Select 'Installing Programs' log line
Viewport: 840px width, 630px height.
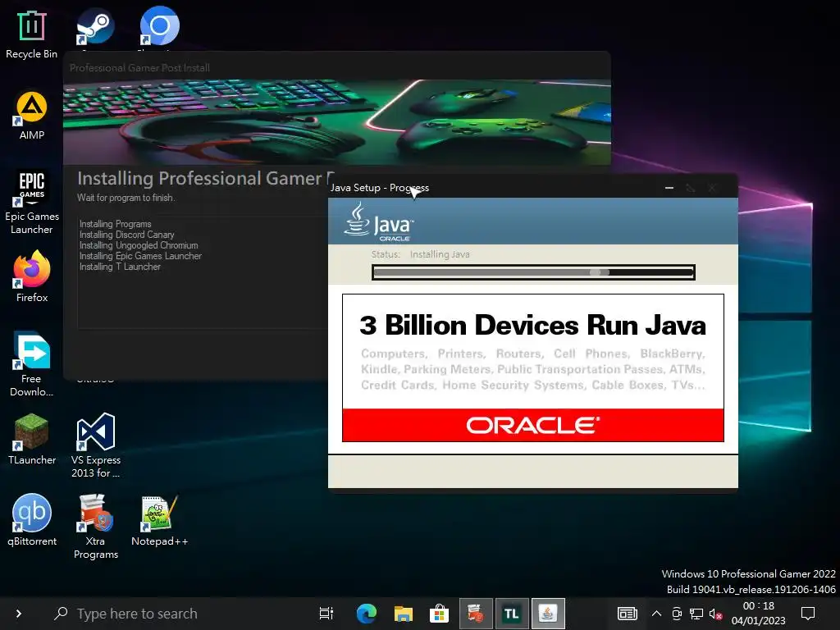115,224
